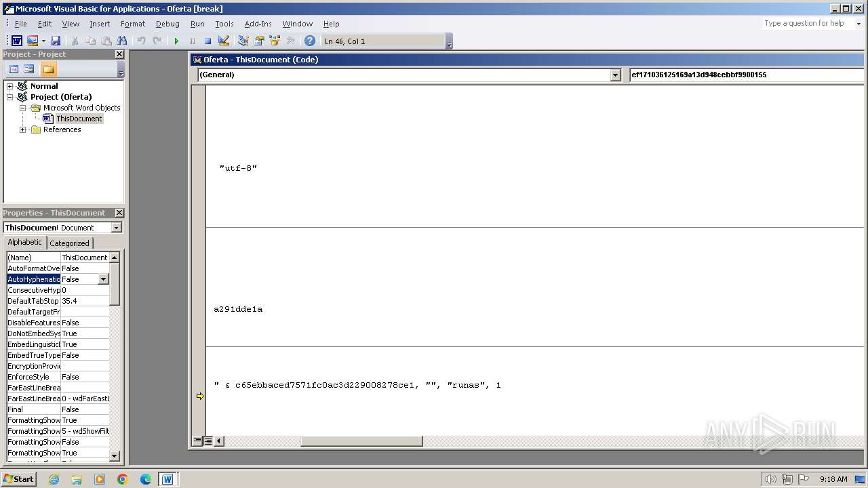Click the Undo toolbar arrow
The image size is (868, 488).
(141, 41)
